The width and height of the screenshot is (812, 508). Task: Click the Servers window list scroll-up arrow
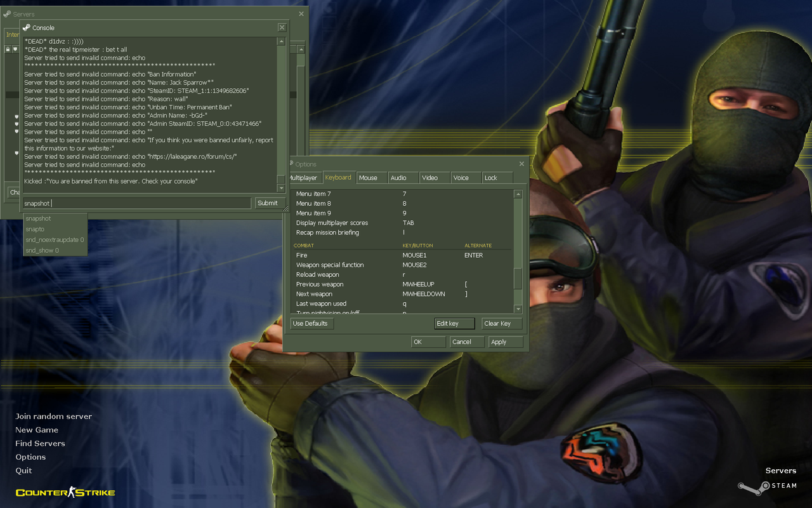[x=301, y=50]
